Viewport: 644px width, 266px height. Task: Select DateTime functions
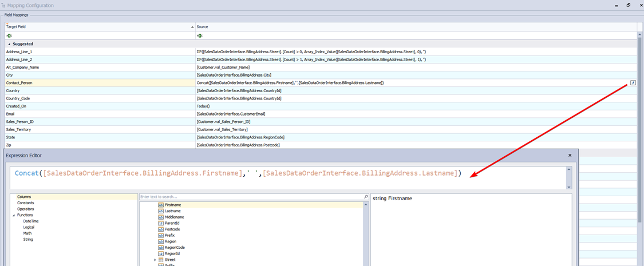tap(31, 221)
